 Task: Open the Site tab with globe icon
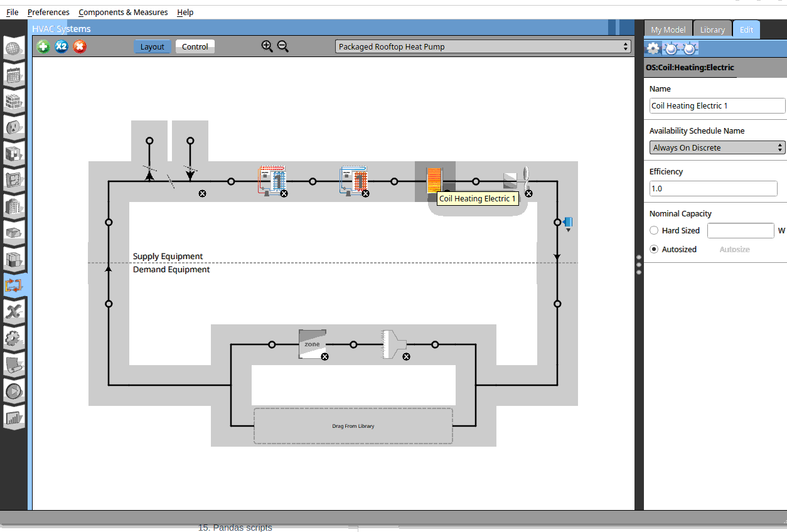pos(14,49)
